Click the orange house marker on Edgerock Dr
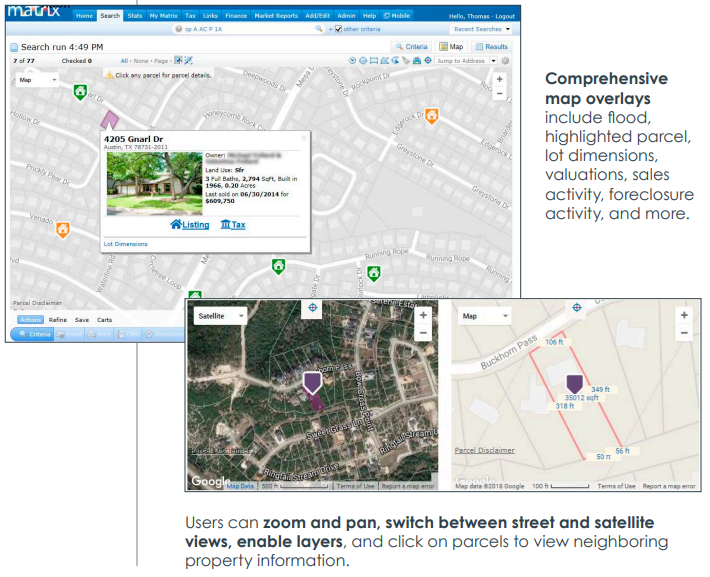This screenshot has height=577, width=710. pyautogui.click(x=432, y=116)
